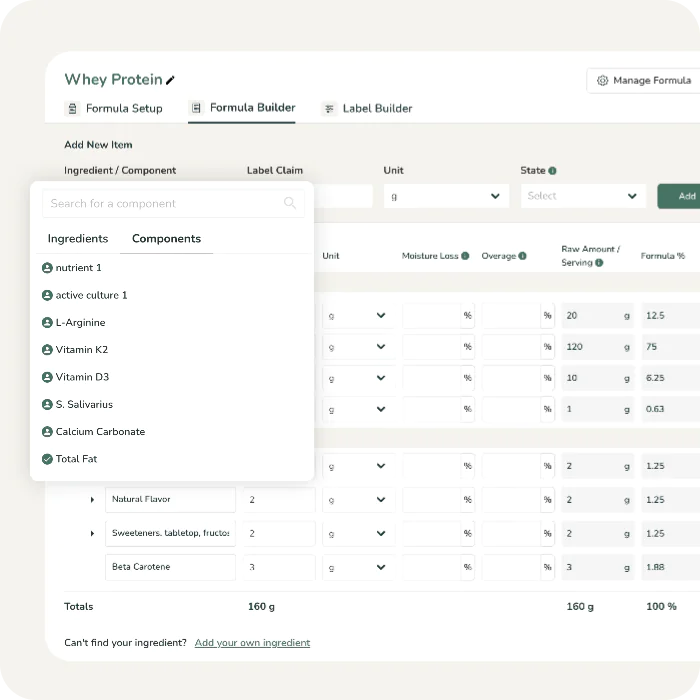Select the Components tab in the popup
This screenshot has width=700, height=700.
pyautogui.click(x=166, y=239)
